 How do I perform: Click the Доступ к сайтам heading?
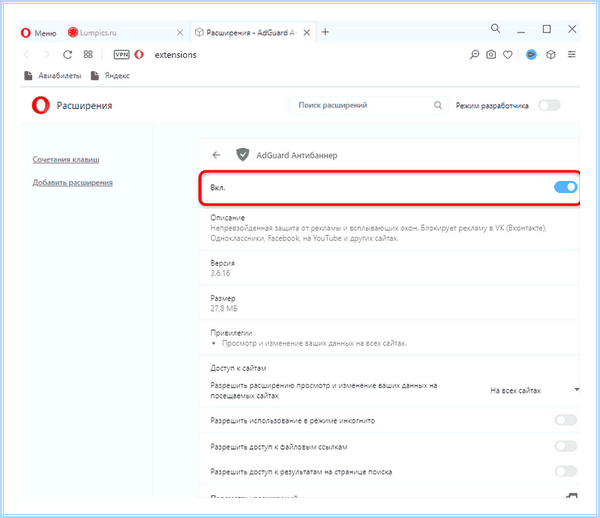tap(238, 368)
